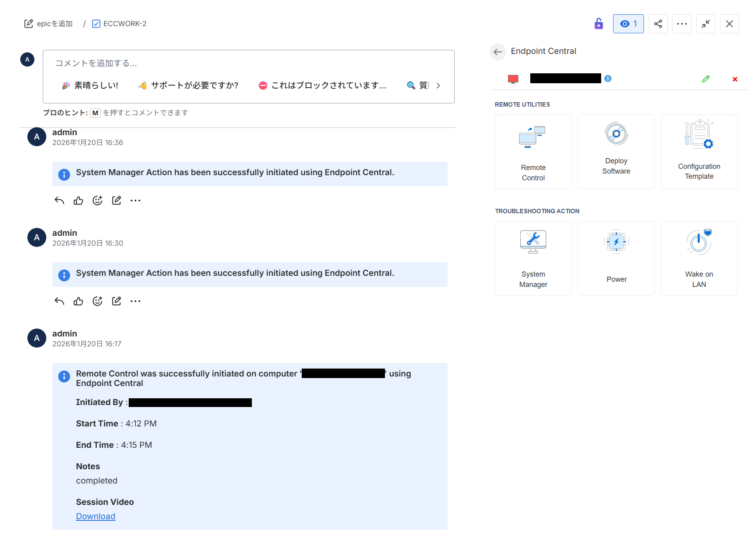Click the Remote Control utility tile

tap(533, 152)
